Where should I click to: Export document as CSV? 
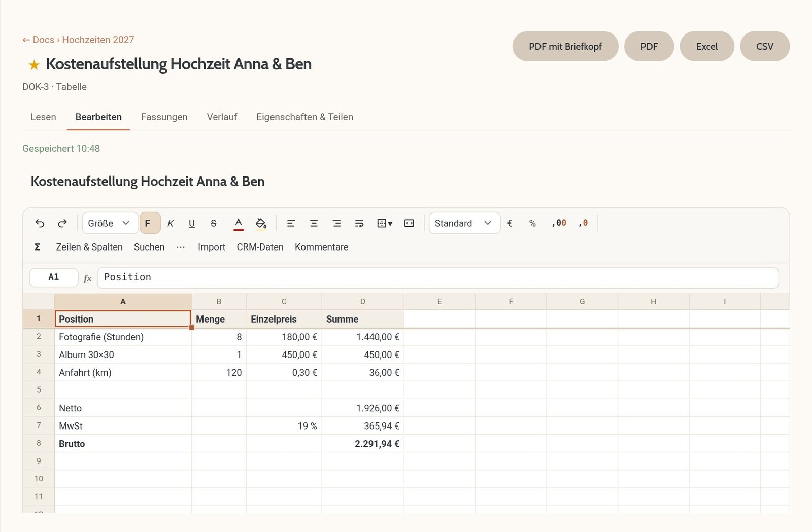[765, 46]
